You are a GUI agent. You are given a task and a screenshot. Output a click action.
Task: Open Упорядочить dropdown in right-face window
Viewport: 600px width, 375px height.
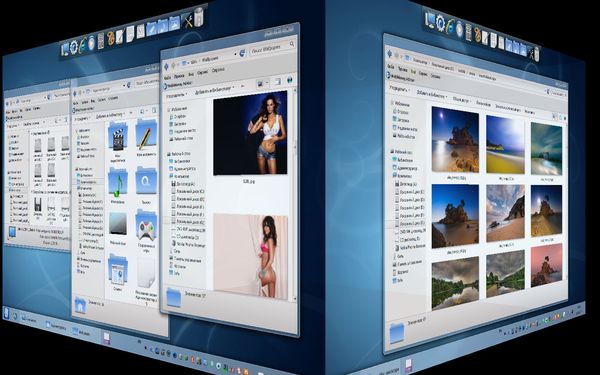click(x=399, y=88)
